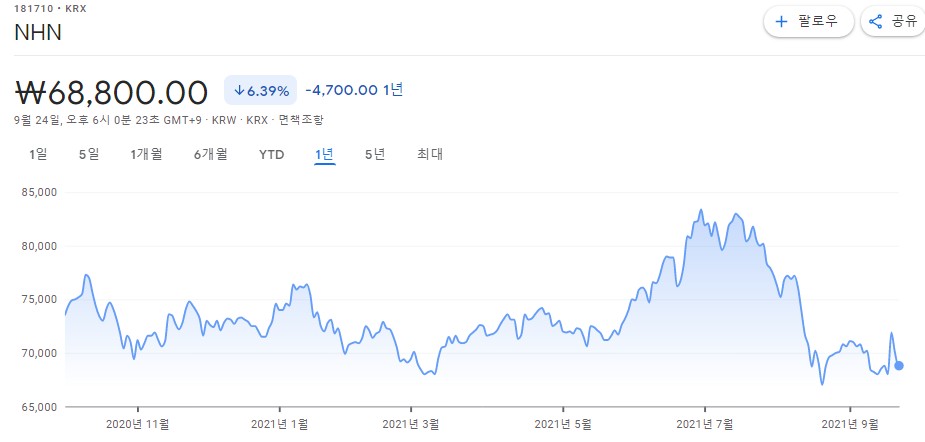The image size is (925, 442).
Task: Click the 65,000 y-axis label
Action: tap(38, 407)
